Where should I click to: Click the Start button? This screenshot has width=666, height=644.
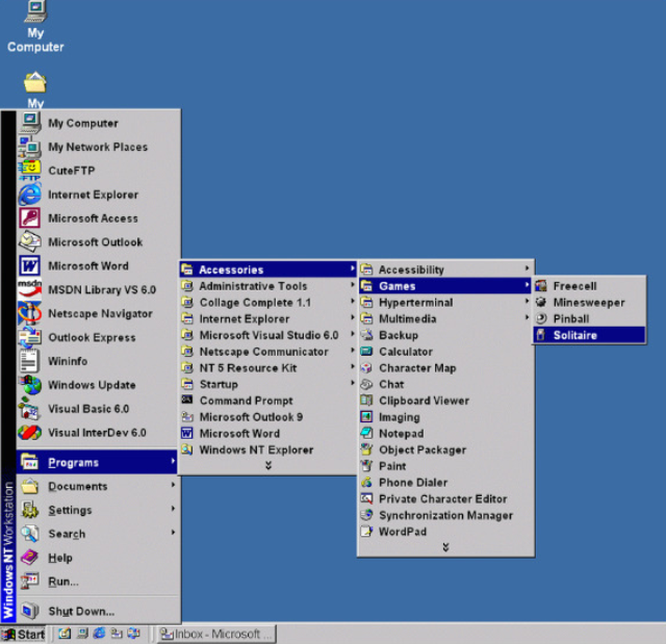point(24,634)
